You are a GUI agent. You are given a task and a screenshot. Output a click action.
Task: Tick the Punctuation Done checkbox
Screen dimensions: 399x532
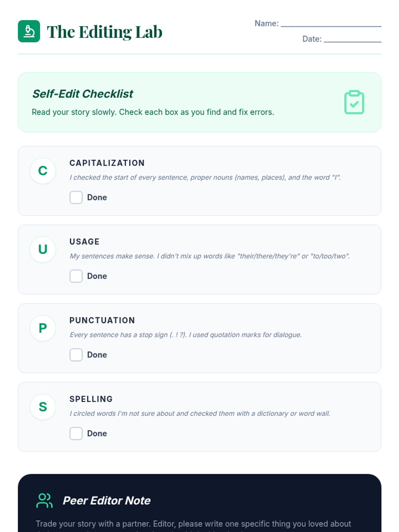pyautogui.click(x=76, y=355)
